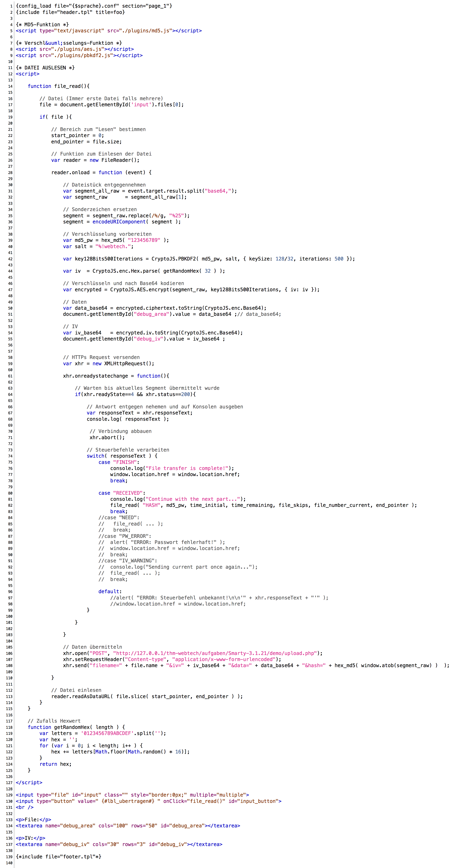
Task: Click the textarea name="debug_iv" line
Action: click(119, 844)
